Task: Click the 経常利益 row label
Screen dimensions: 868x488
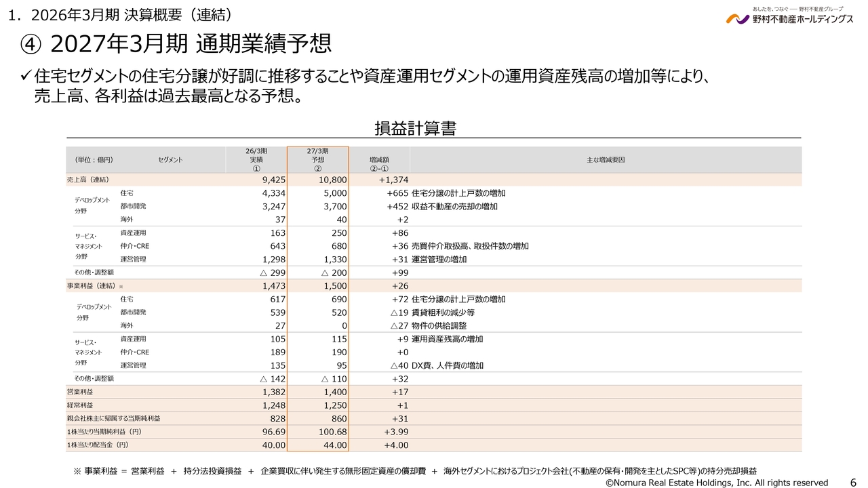Action: (x=81, y=405)
